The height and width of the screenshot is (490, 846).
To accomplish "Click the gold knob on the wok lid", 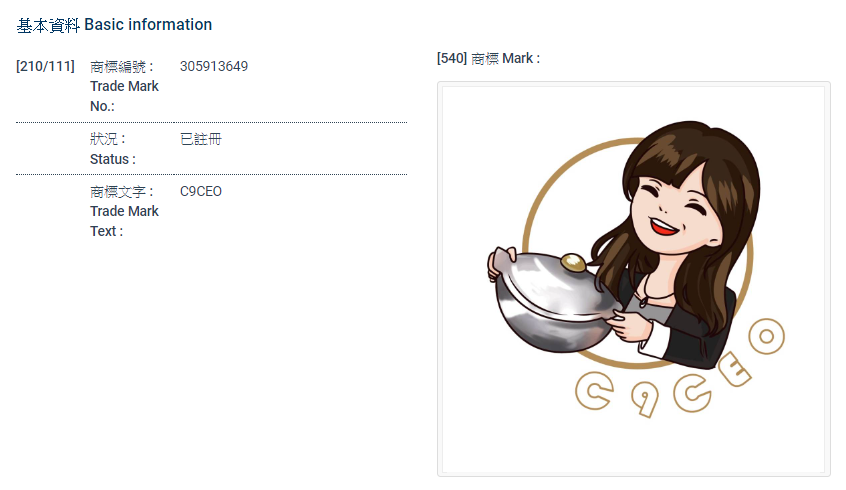I will [573, 264].
